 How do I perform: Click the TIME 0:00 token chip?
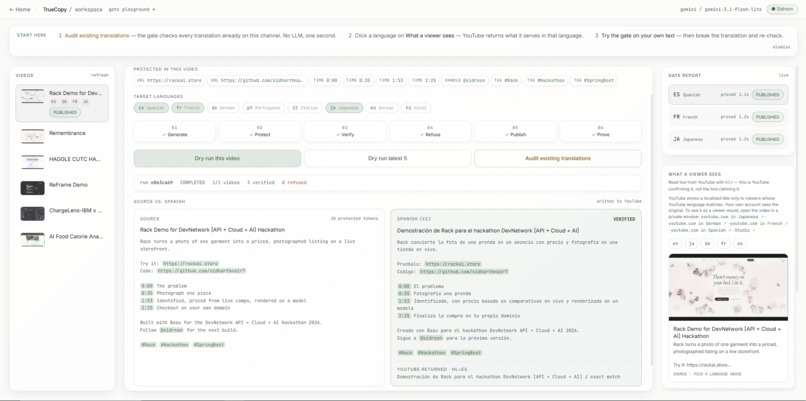point(325,80)
